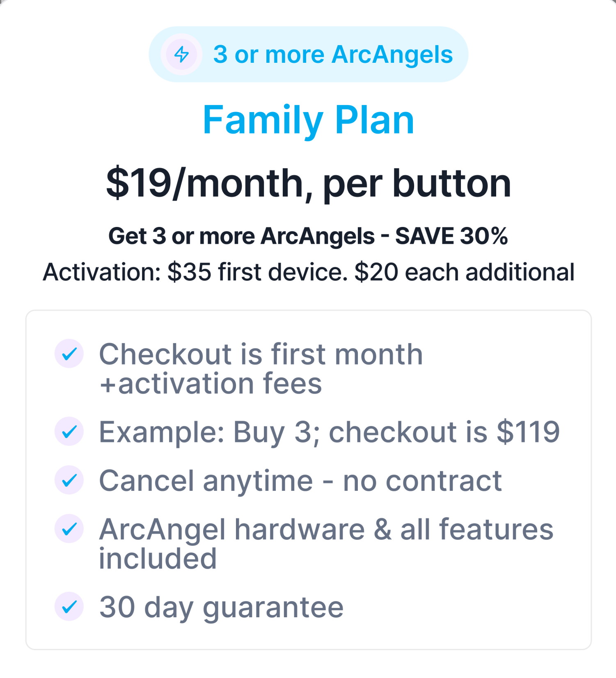
Task: Click the 'per button' pricing text
Action: pyautogui.click(x=417, y=183)
